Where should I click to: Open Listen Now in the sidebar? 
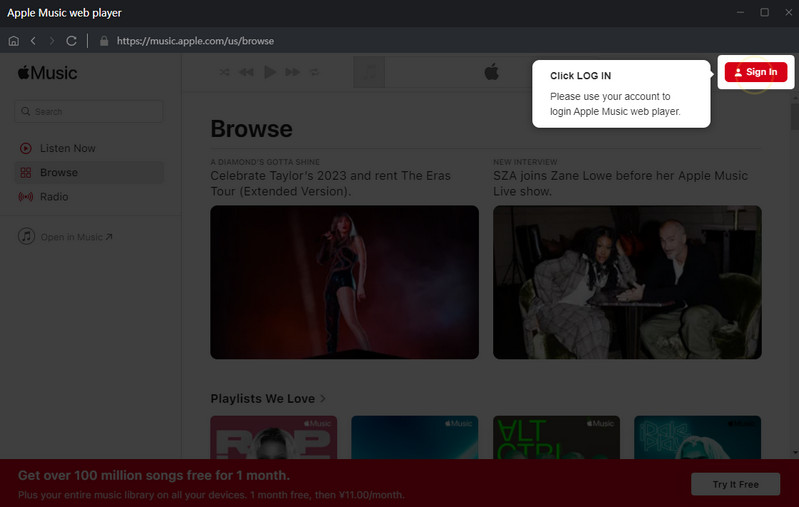click(x=89, y=148)
